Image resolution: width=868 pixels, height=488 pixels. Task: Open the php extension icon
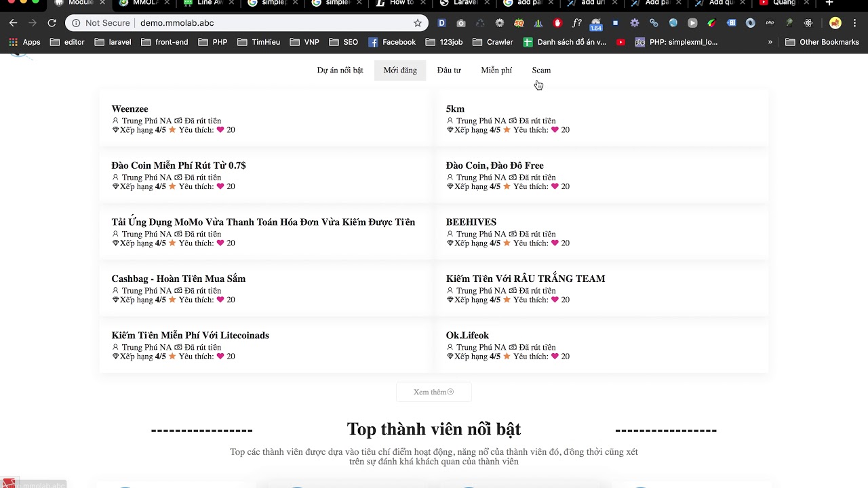tap(770, 23)
